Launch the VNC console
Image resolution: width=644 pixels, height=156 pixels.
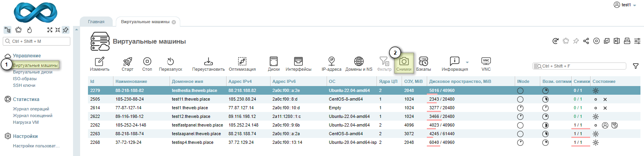[x=486, y=64]
